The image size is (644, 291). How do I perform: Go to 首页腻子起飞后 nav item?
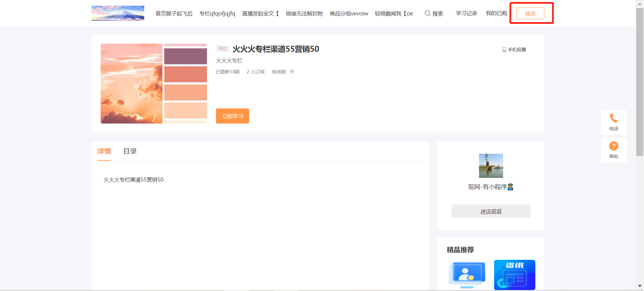click(174, 14)
